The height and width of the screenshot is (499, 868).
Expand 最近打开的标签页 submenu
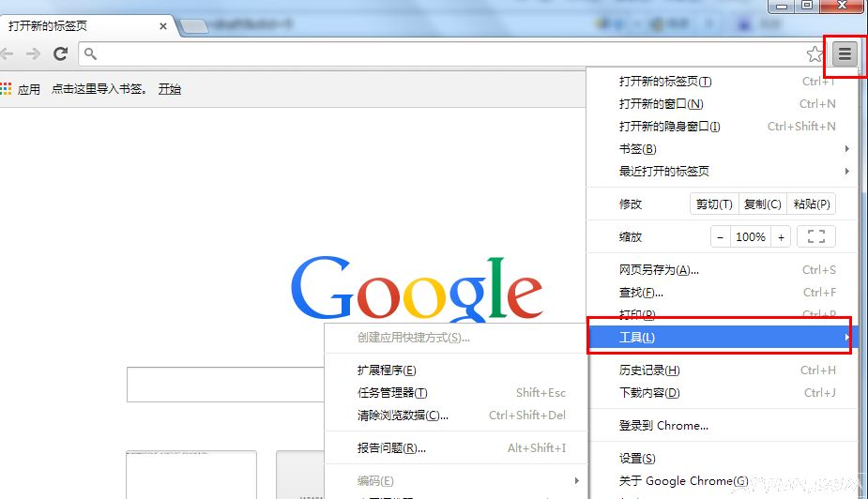coord(722,171)
